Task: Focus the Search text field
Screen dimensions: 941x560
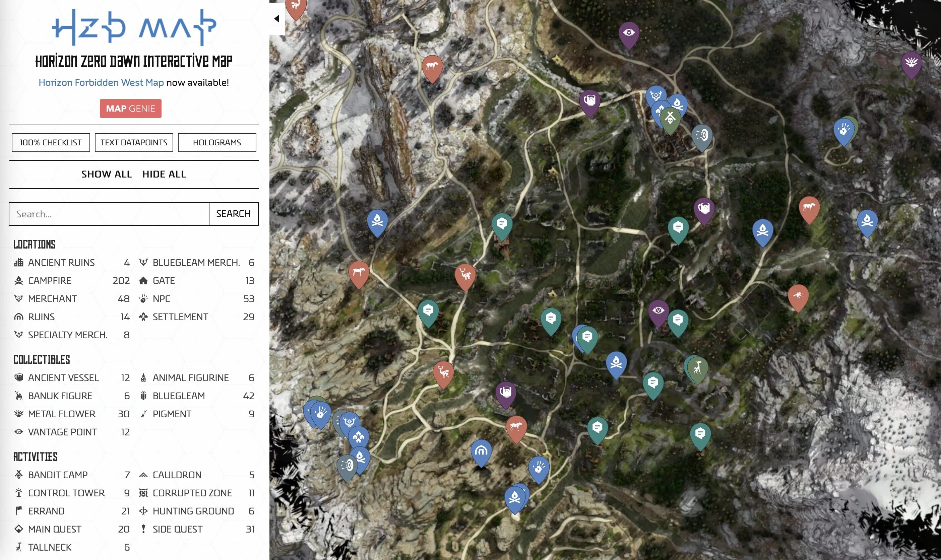Action: [109, 214]
